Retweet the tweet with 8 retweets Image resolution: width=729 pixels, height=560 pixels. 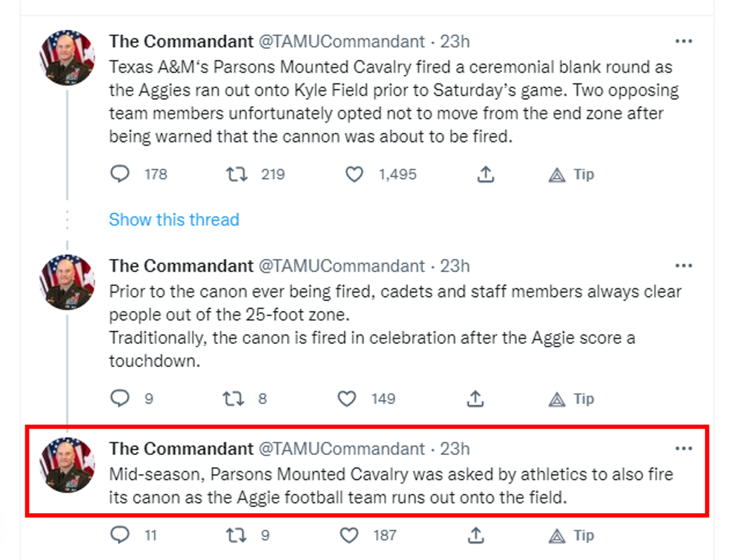coord(232,399)
